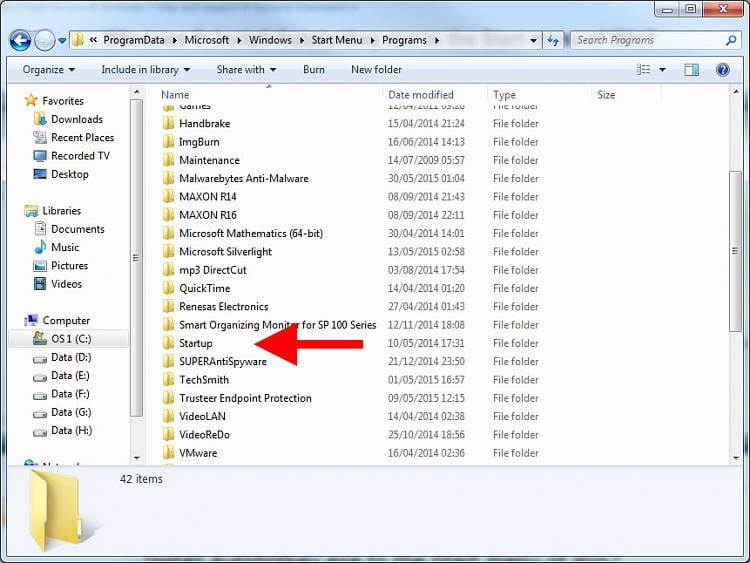Click the Help question mark icon
Viewport: 750px width, 563px height.
(x=723, y=70)
